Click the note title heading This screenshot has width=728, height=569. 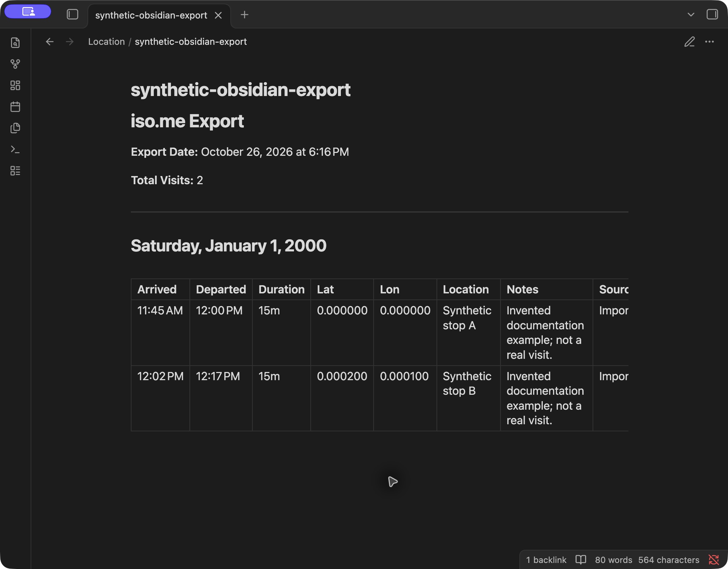pos(241,90)
